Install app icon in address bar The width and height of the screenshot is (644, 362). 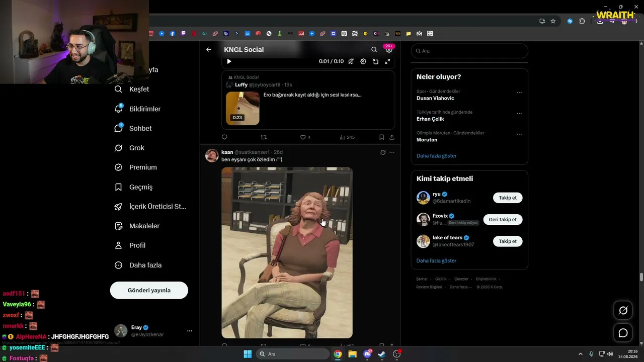tap(542, 21)
